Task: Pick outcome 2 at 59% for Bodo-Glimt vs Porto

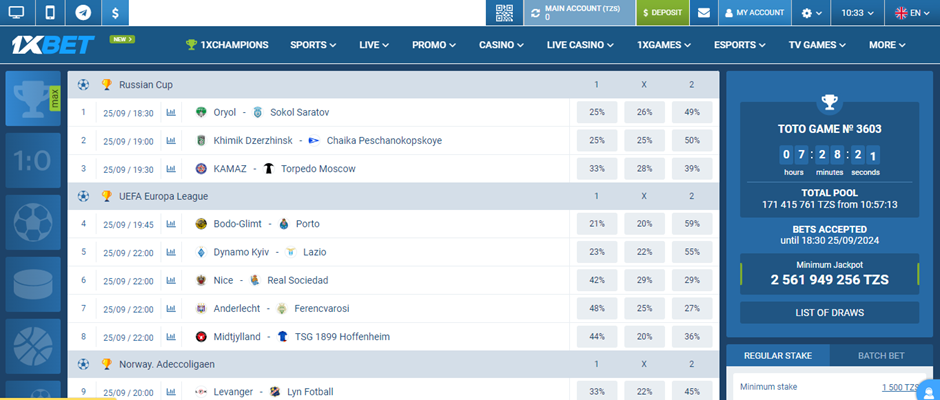Action: 691,224
